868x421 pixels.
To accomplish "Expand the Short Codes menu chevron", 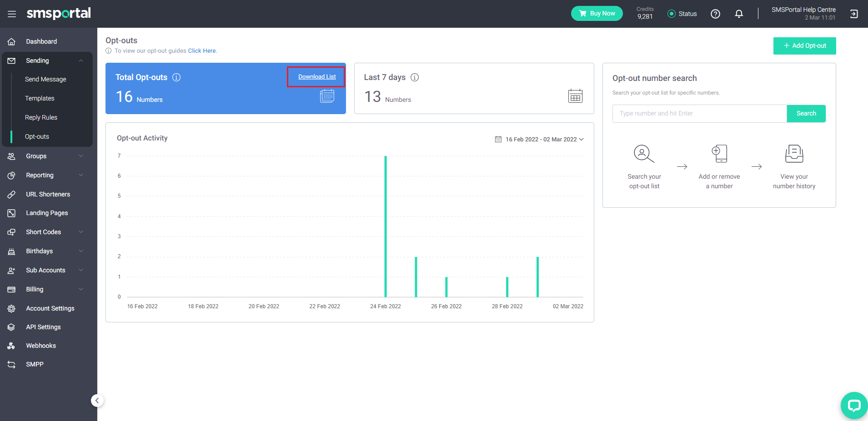I will 81,232.
